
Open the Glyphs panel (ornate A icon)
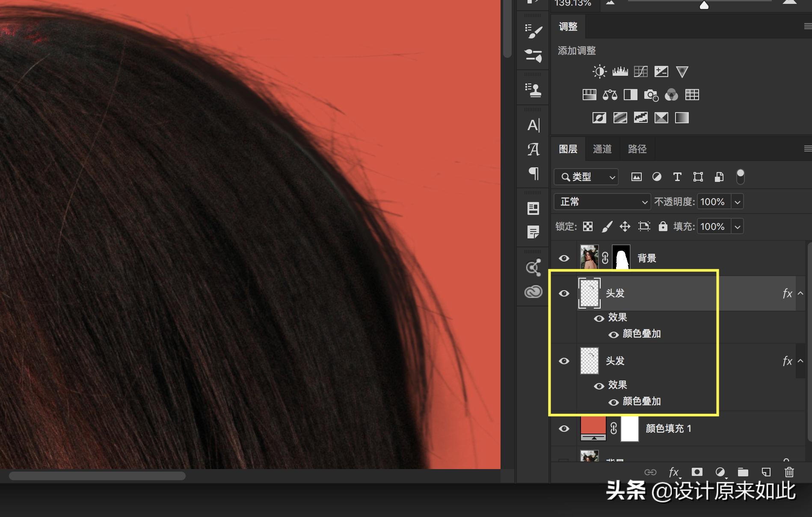click(x=533, y=149)
